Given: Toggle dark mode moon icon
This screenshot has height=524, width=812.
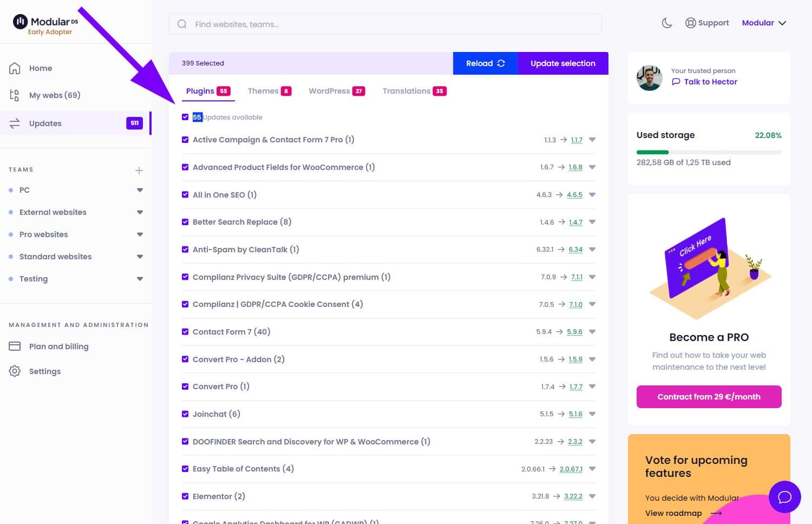Looking at the screenshot, I should coord(667,23).
